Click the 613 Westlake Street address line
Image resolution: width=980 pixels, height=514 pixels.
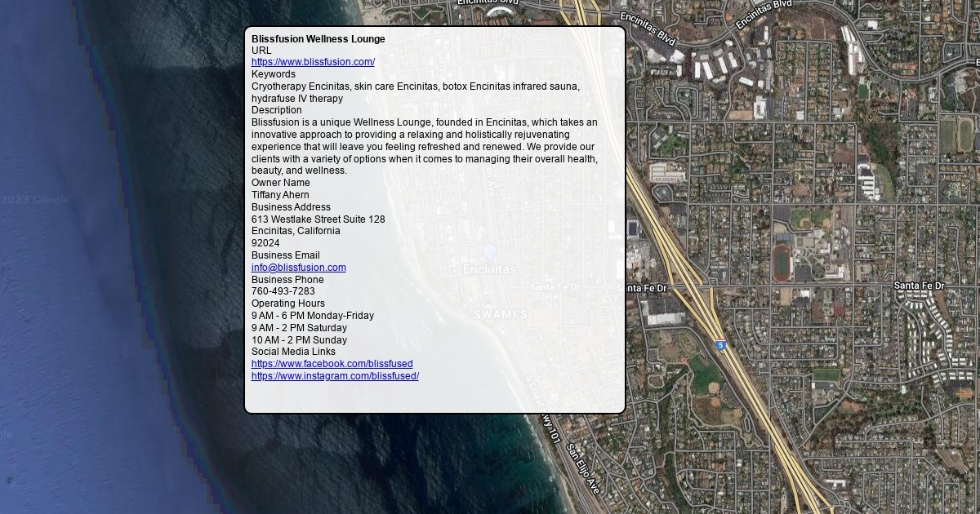coord(318,219)
